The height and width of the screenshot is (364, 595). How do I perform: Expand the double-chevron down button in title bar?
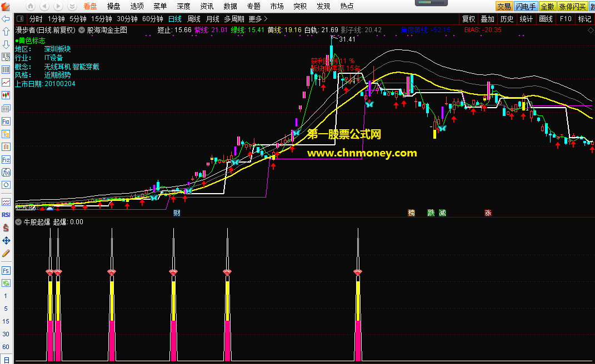[x=72, y=6]
